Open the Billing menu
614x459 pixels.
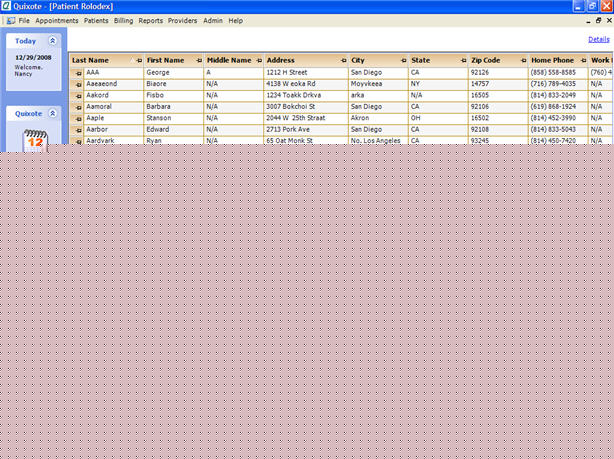pyautogui.click(x=123, y=21)
